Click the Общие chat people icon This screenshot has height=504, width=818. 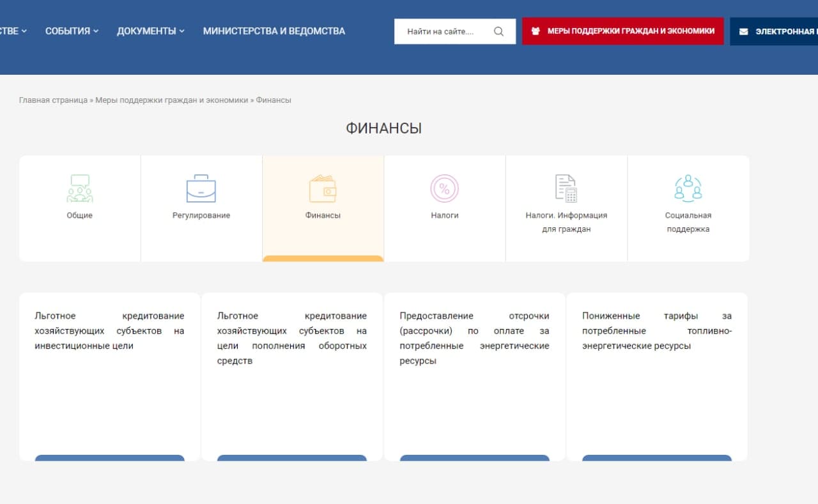(80, 188)
